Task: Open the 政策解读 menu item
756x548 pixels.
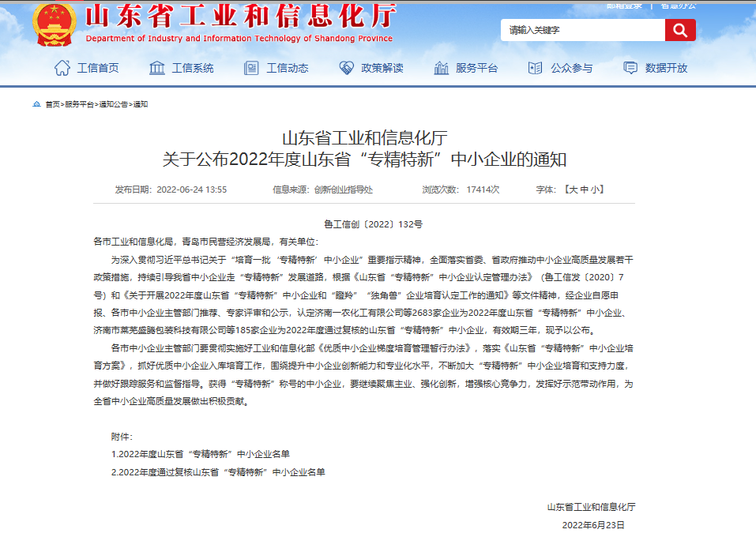Action: (x=382, y=68)
